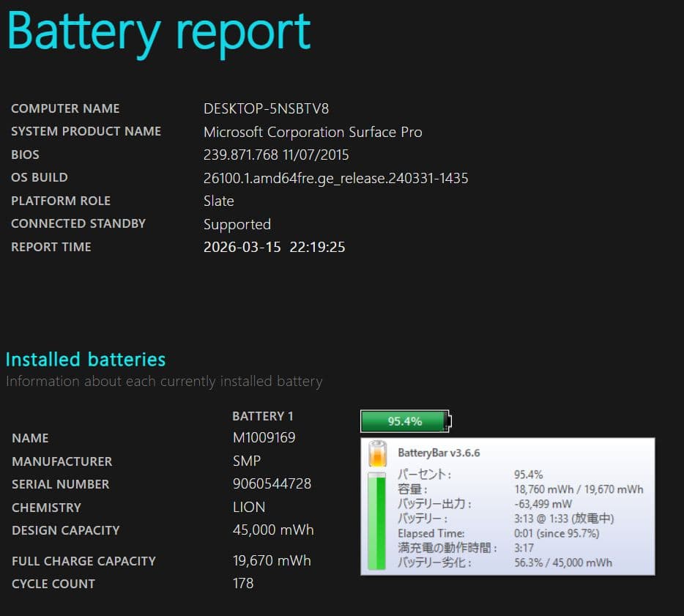
Task: Click report time '2026-03-15 22:19:25'
Action: pyautogui.click(x=274, y=247)
